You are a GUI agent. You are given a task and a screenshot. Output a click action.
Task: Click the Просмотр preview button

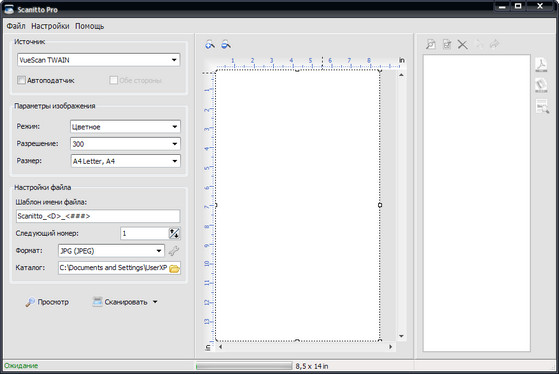point(47,302)
